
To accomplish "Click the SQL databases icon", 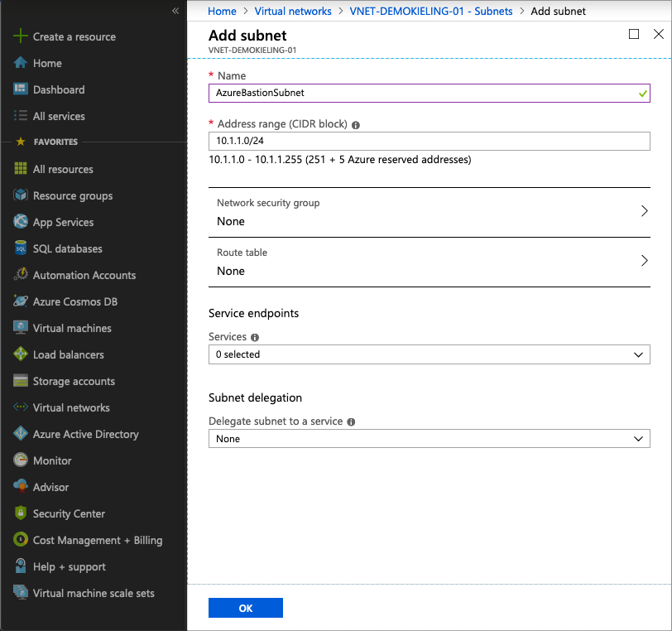I will (20, 248).
